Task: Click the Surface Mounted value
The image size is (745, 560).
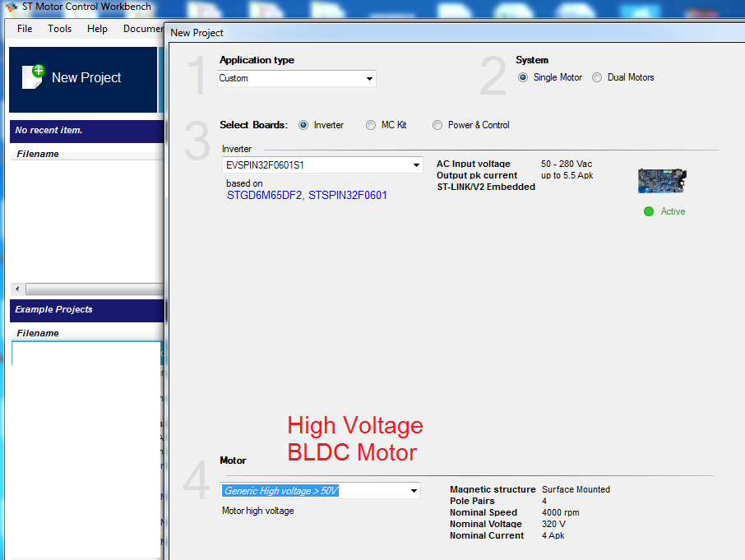Action: (x=576, y=489)
